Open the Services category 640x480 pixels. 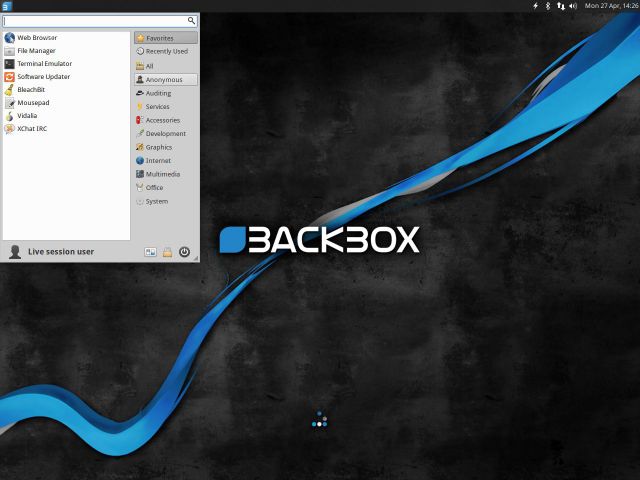click(166, 107)
